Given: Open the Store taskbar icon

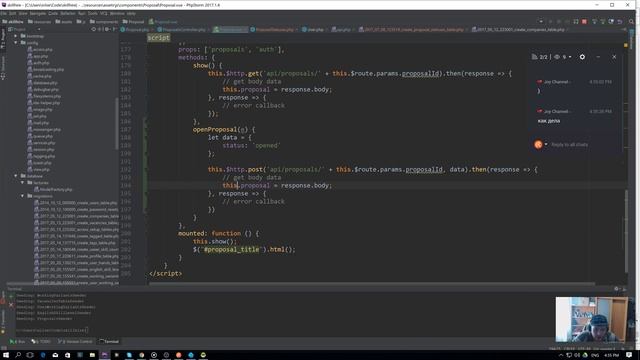Looking at the screenshot, I should coord(67,355).
